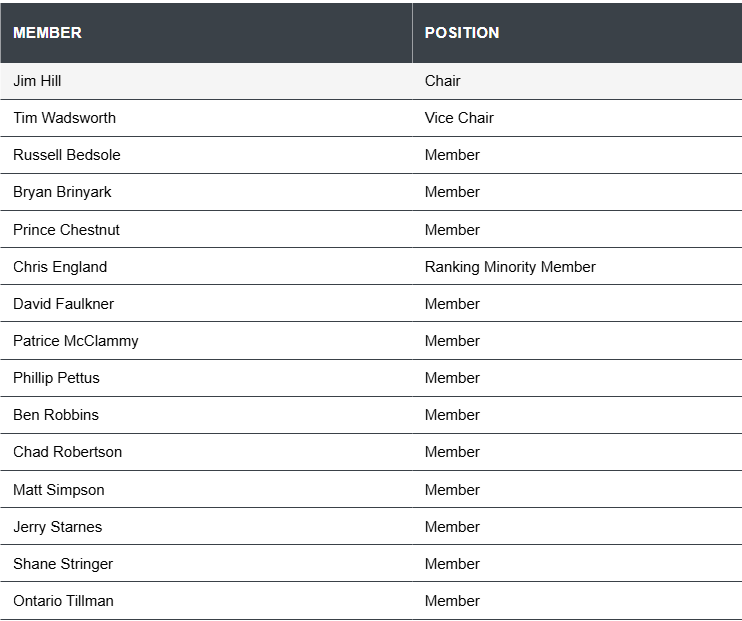The height and width of the screenshot is (621, 742).
Task: Click Ontario Tillman name
Action: pyautogui.click(x=63, y=601)
